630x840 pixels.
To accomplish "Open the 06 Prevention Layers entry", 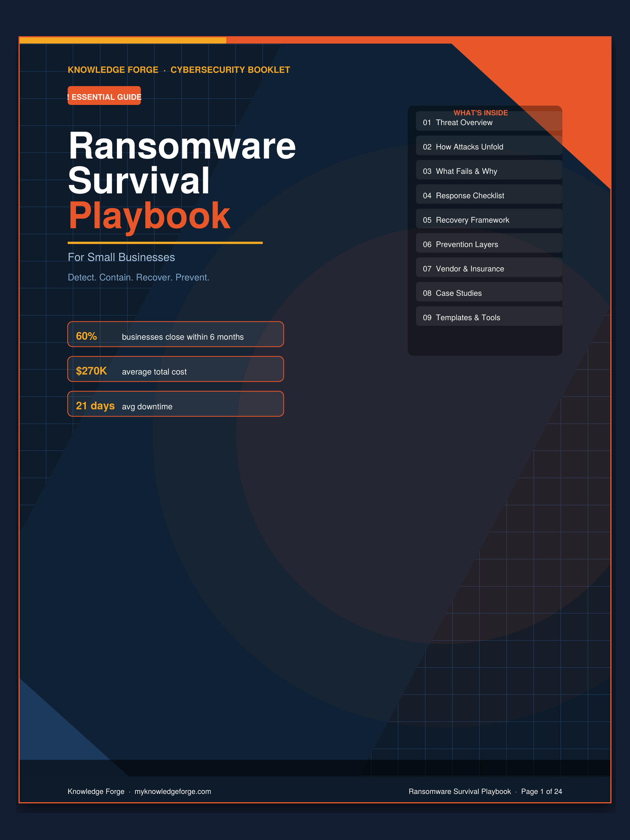I will (x=489, y=243).
